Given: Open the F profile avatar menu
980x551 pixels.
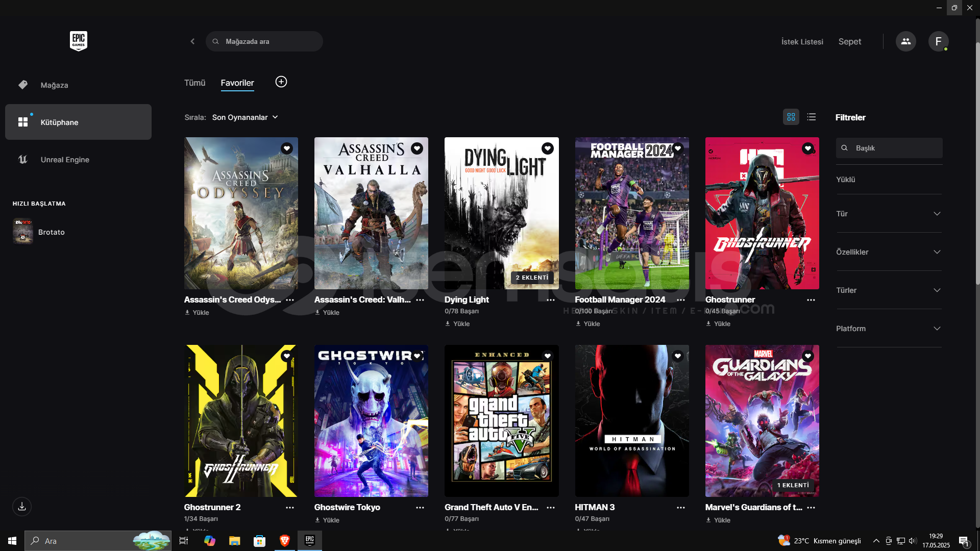Looking at the screenshot, I should tap(938, 41).
